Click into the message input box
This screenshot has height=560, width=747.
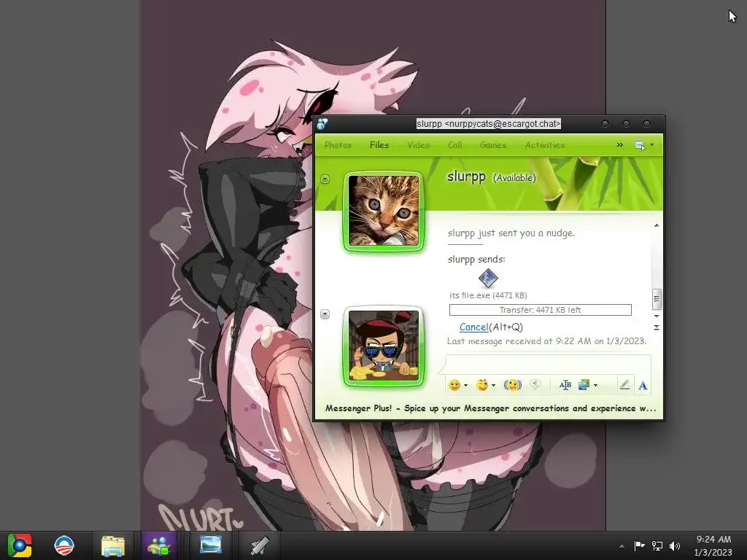pyautogui.click(x=548, y=365)
